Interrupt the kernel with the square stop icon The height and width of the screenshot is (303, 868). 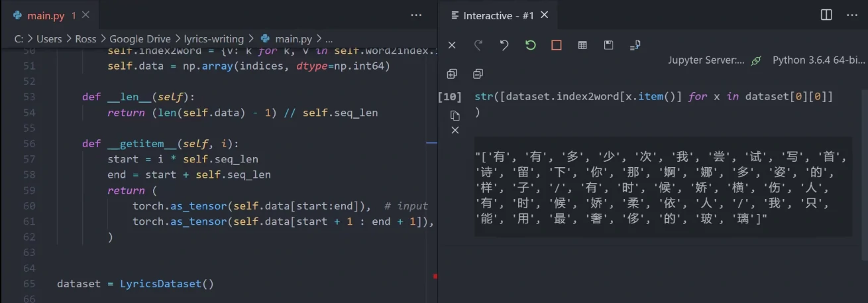tap(557, 45)
